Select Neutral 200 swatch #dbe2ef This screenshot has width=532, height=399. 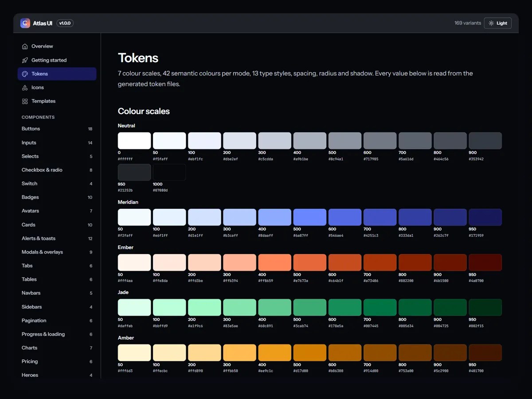point(239,141)
